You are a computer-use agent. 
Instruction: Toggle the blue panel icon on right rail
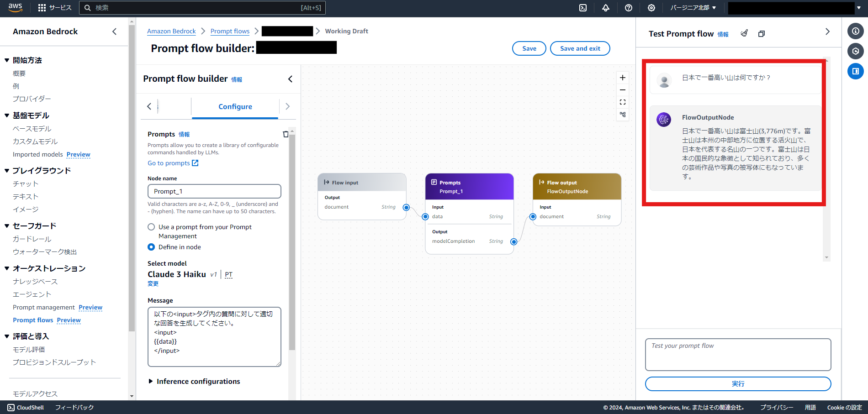click(x=856, y=71)
